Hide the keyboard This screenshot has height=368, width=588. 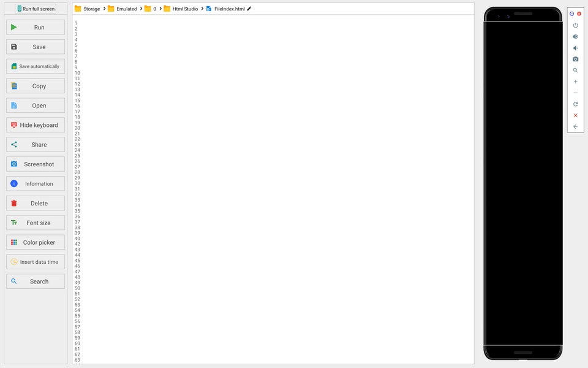click(x=36, y=125)
